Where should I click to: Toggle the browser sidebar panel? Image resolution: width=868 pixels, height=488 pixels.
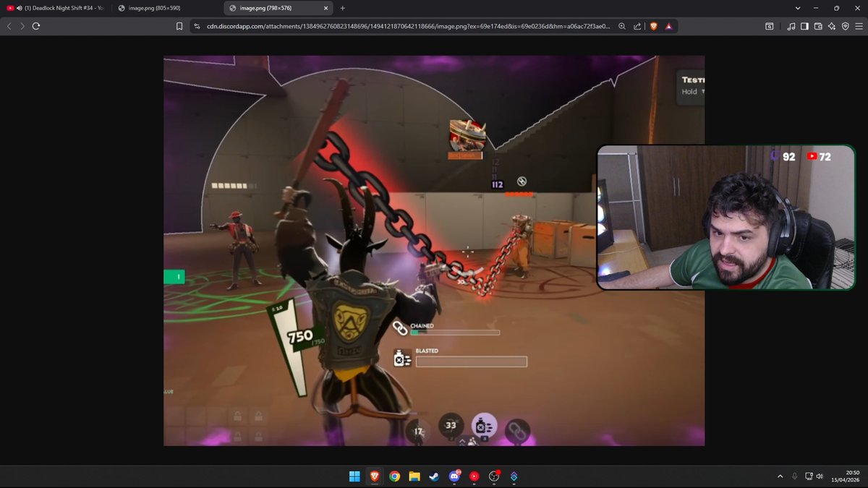coord(805,26)
